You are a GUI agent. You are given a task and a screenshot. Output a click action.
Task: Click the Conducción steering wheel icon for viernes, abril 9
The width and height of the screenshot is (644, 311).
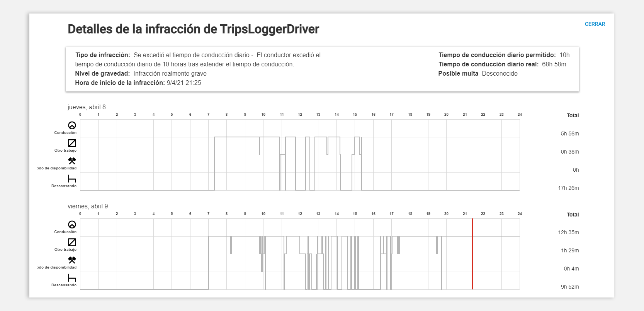[72, 225]
